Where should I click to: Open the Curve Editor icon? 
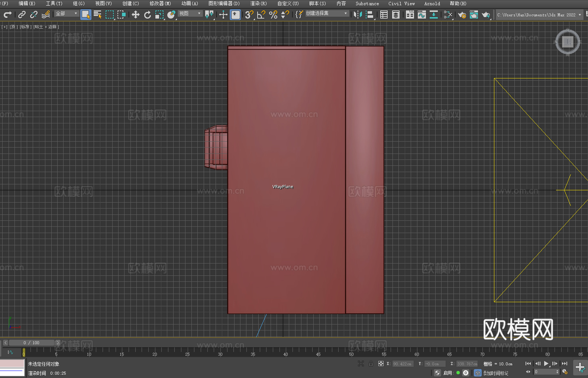point(421,15)
